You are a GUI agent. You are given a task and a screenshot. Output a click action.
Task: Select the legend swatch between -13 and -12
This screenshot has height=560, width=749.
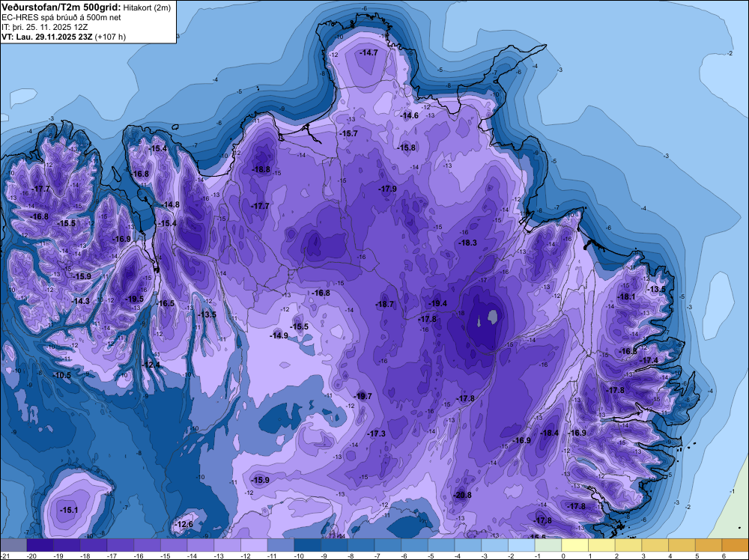coord(228,545)
